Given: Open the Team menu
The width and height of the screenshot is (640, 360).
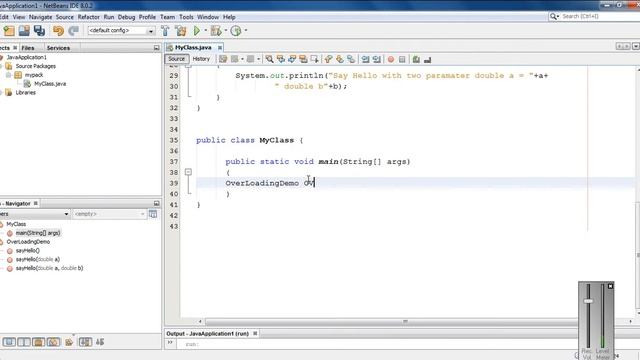Looking at the screenshot, I should (x=167, y=17).
